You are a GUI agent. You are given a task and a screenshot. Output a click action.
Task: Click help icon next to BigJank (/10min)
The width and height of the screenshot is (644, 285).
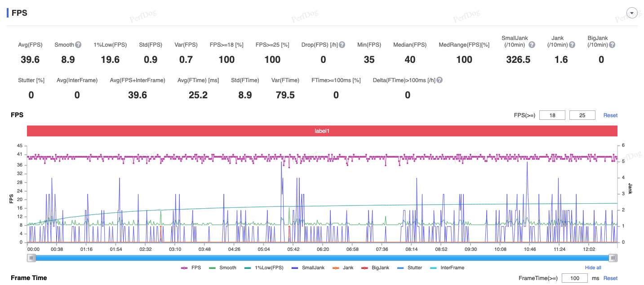coord(612,45)
